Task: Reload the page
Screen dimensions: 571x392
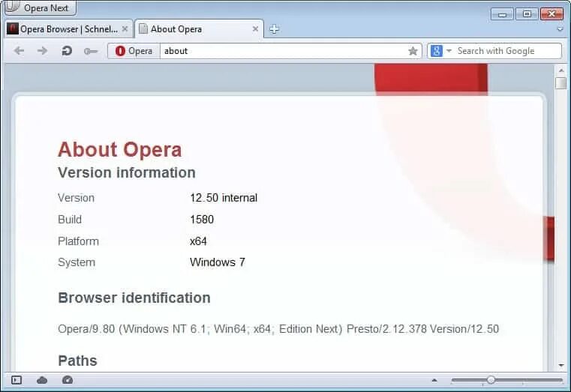Action: tap(67, 51)
